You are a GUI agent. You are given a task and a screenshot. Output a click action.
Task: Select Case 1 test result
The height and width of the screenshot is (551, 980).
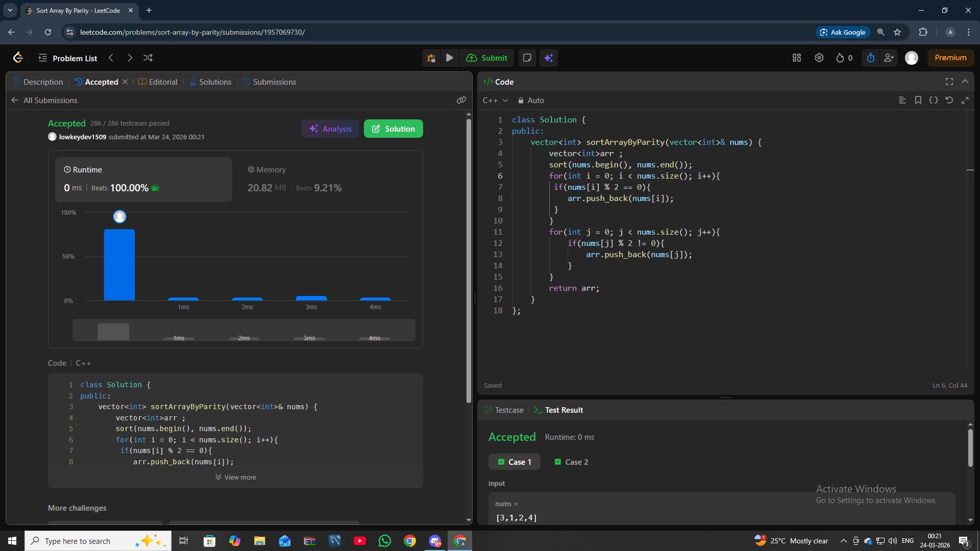coord(514,462)
